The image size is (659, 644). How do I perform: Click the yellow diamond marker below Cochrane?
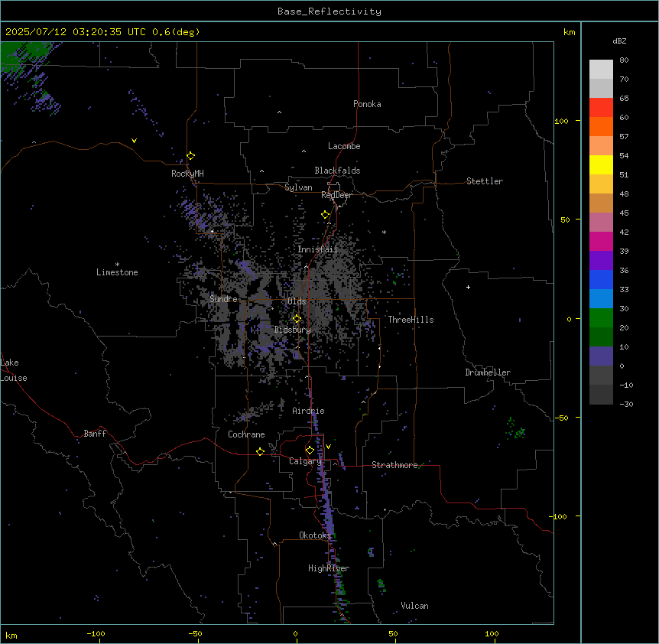pos(260,451)
